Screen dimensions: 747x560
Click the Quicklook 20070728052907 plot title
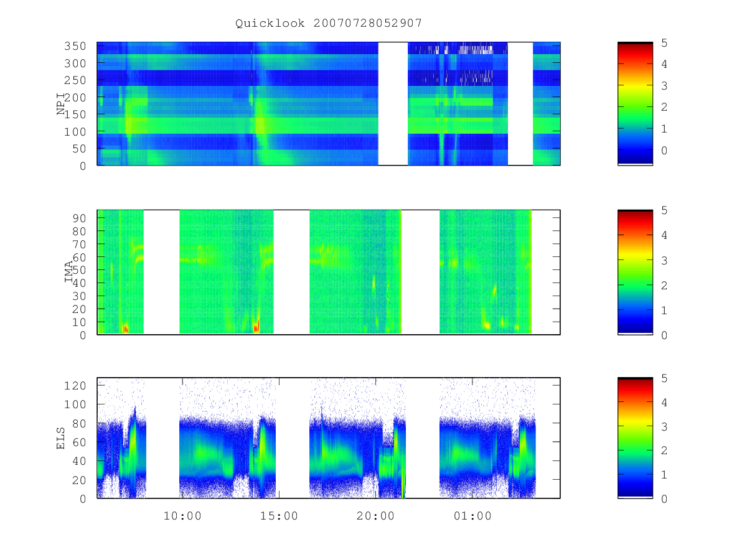coord(329,24)
